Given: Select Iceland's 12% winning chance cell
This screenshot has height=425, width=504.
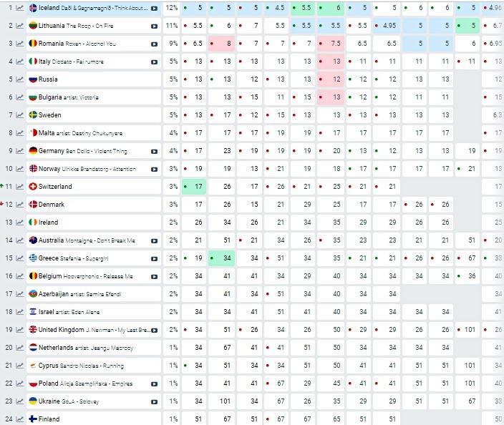Looking at the screenshot, I should point(171,8).
